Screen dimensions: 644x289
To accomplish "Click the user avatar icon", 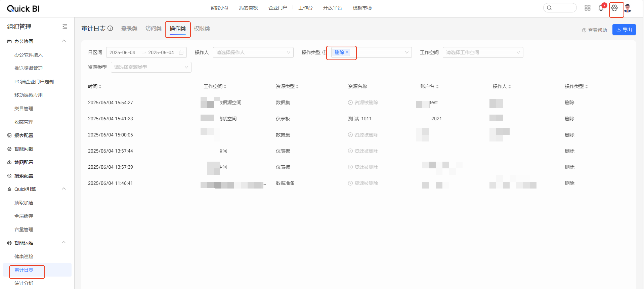I will tap(628, 8).
